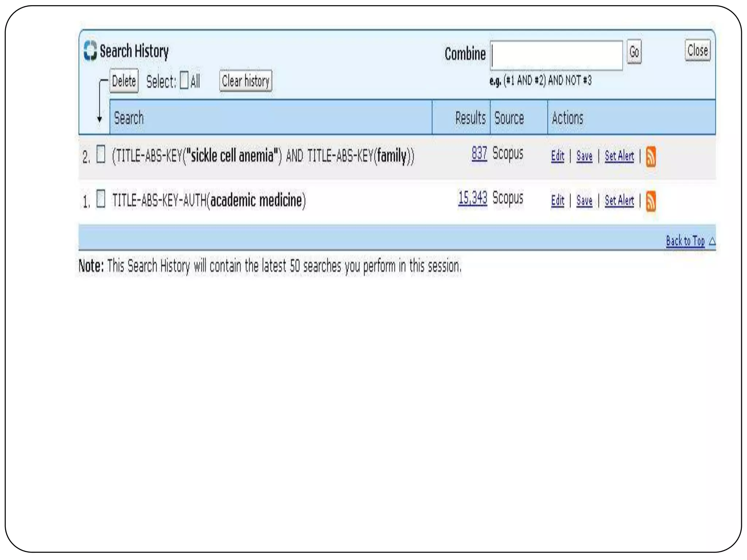
Task: Click RSS feed icon for sickle cell search
Action: [651, 157]
